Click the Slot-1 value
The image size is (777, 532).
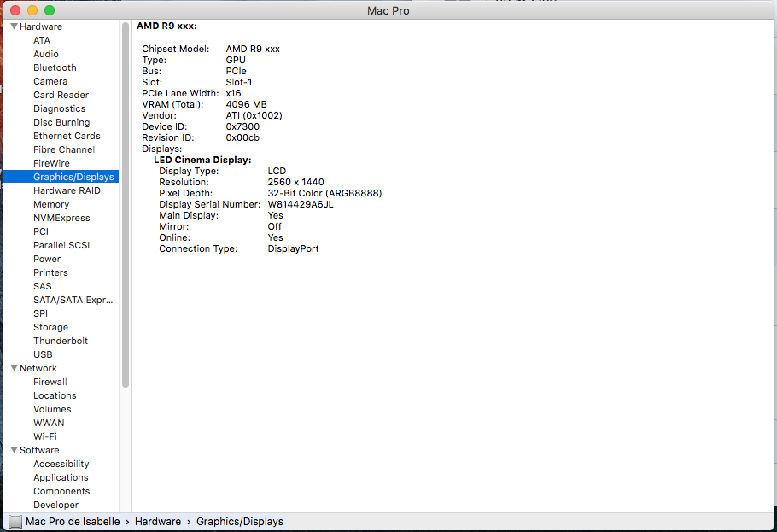point(239,82)
